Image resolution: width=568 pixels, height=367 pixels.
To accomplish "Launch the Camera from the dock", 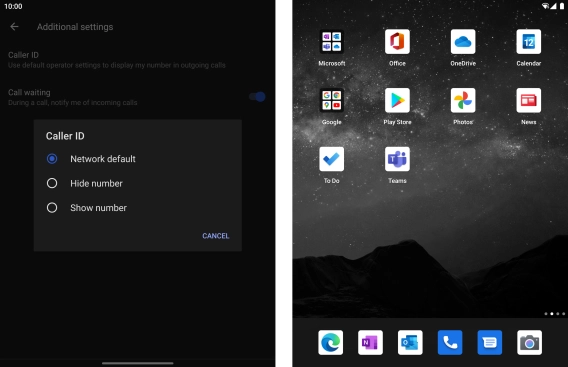I will click(x=530, y=342).
